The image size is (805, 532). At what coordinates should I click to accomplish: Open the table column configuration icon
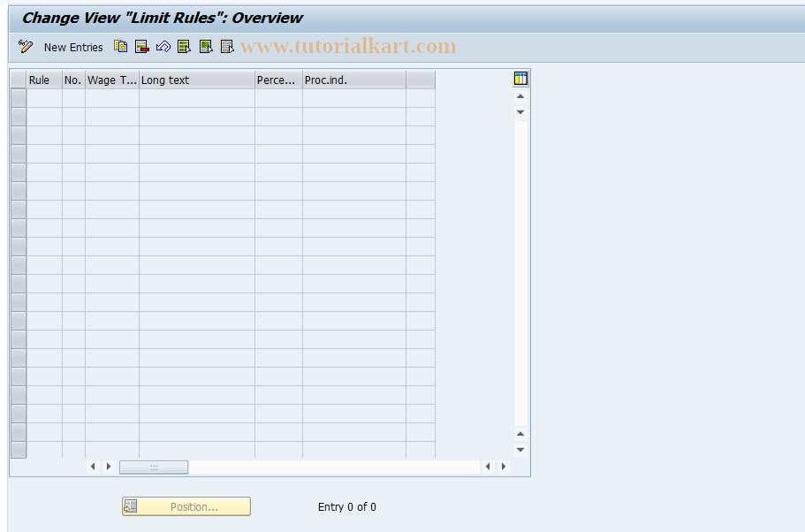[520, 79]
